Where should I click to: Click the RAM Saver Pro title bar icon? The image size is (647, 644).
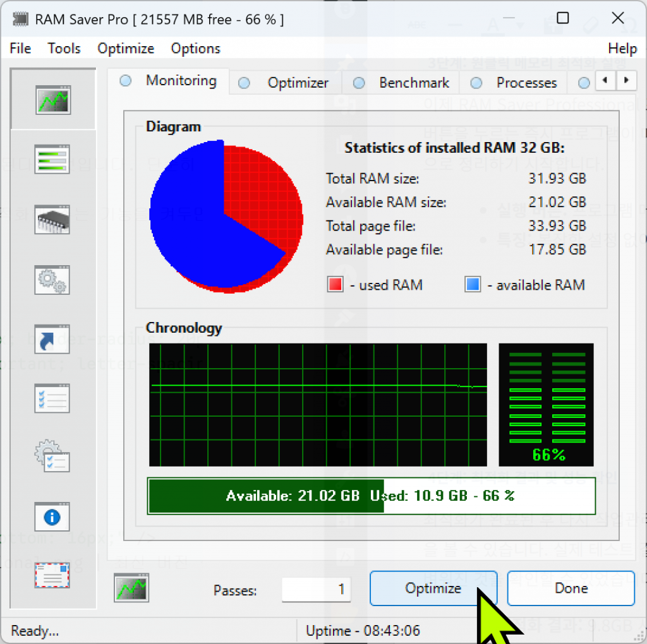click(x=20, y=19)
